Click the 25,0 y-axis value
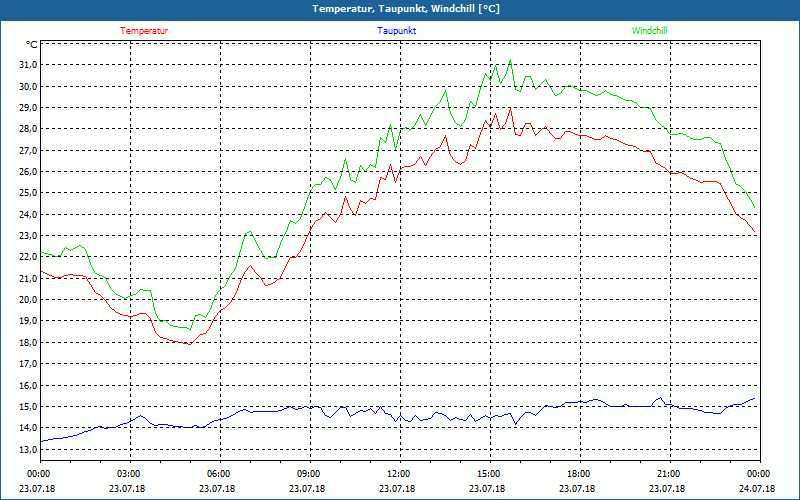 tap(28, 193)
